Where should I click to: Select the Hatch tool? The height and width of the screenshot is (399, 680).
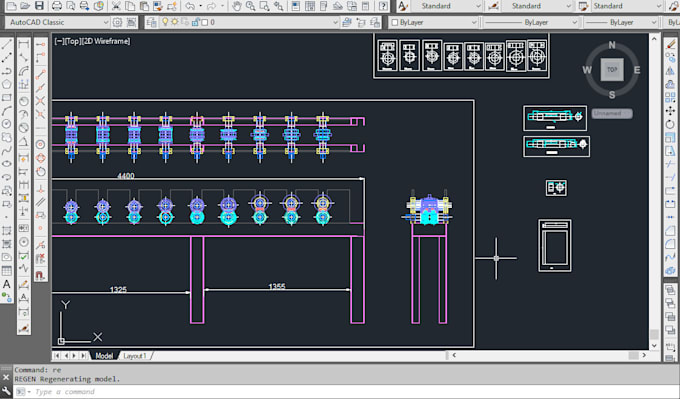point(7,230)
